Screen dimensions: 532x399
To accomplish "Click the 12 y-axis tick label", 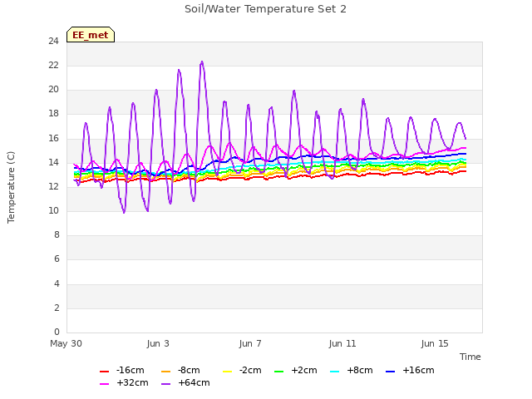I will point(53,186).
